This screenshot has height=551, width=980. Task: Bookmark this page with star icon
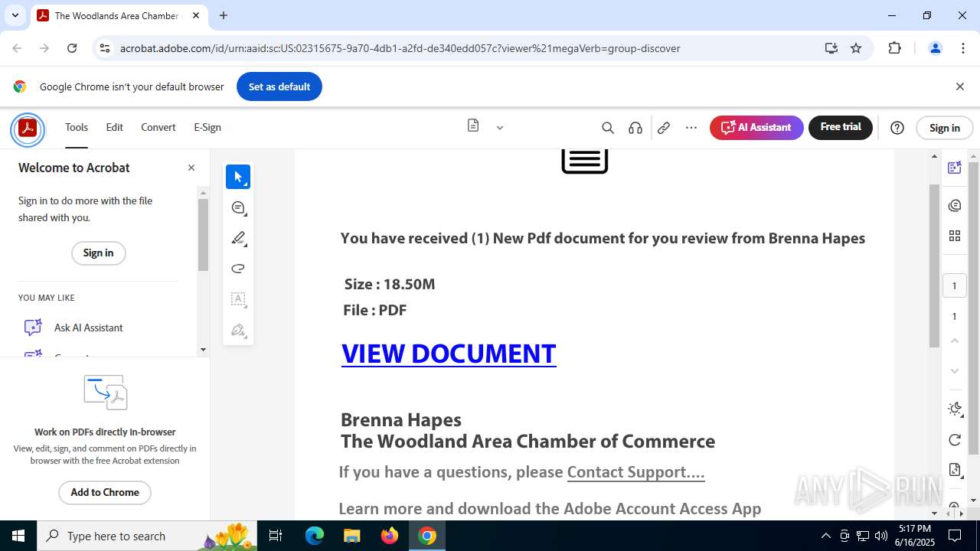coord(856,48)
